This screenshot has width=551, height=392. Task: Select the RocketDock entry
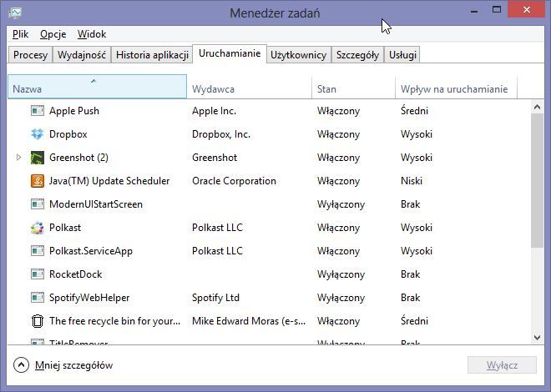pos(75,274)
